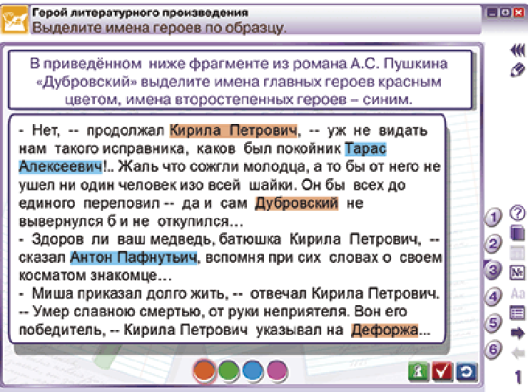Switch to task number 1
The height and width of the screenshot is (392, 528).
(x=493, y=217)
